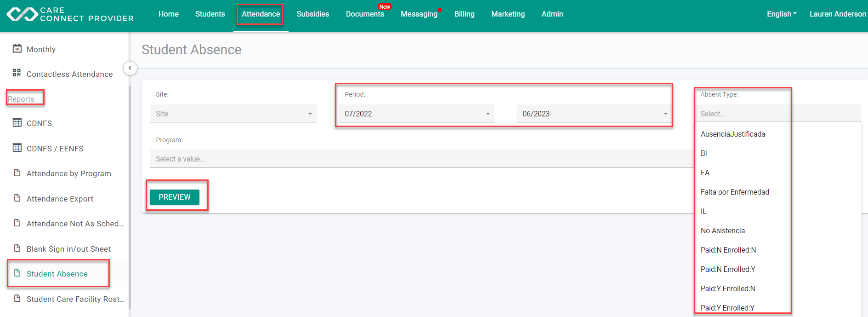Click the Blank Sign in/out Sheet icon
The image size is (868, 317).
point(17,248)
